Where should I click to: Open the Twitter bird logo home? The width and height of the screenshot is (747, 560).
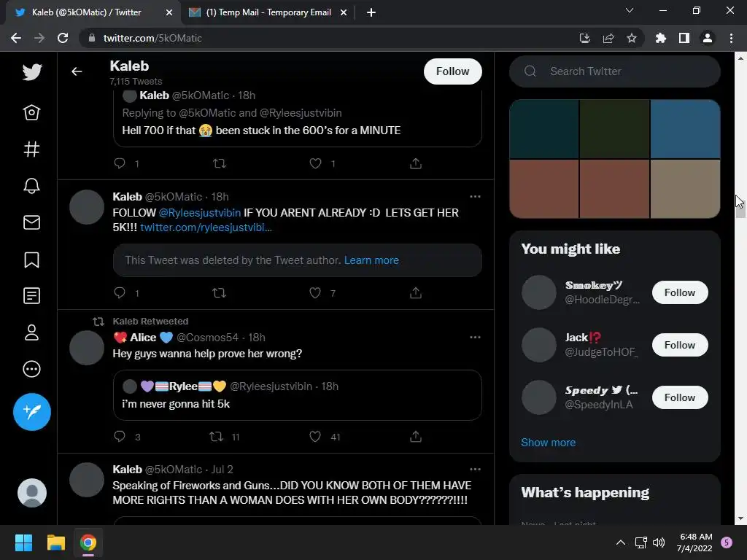[32, 72]
